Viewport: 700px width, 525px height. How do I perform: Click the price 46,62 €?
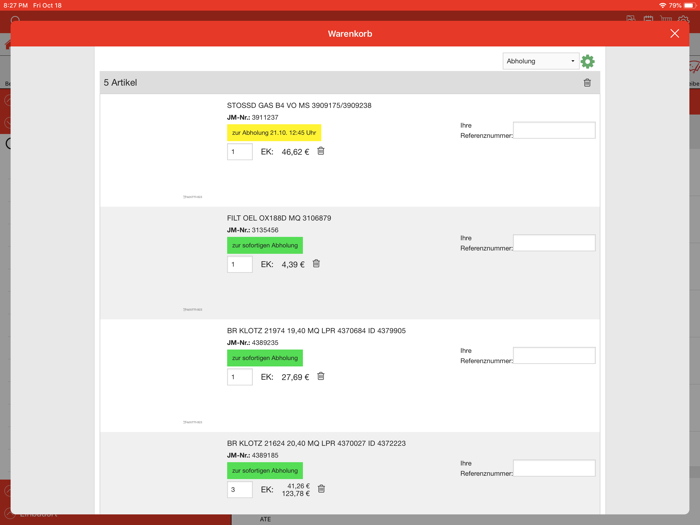pyautogui.click(x=295, y=152)
